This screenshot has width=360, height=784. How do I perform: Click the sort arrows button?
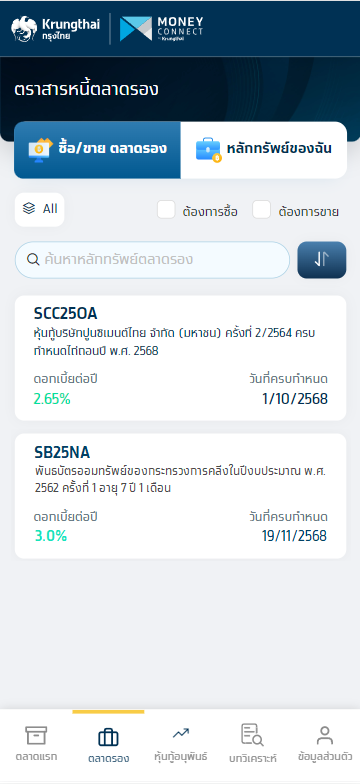coord(322,260)
